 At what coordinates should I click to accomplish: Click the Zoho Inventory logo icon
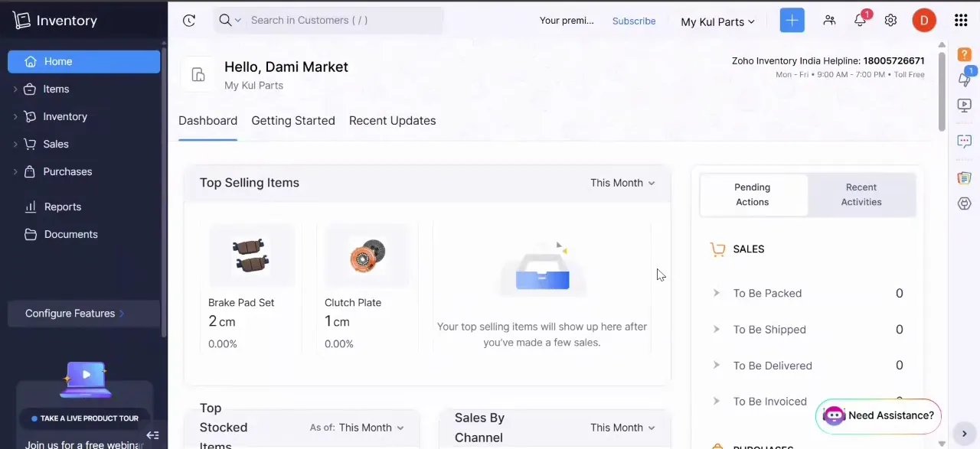(x=21, y=21)
